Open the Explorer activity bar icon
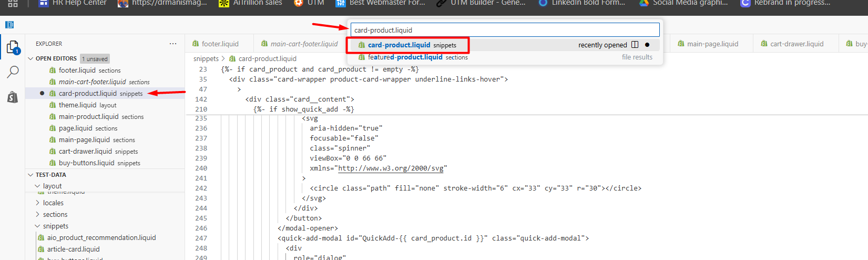 click(x=13, y=47)
